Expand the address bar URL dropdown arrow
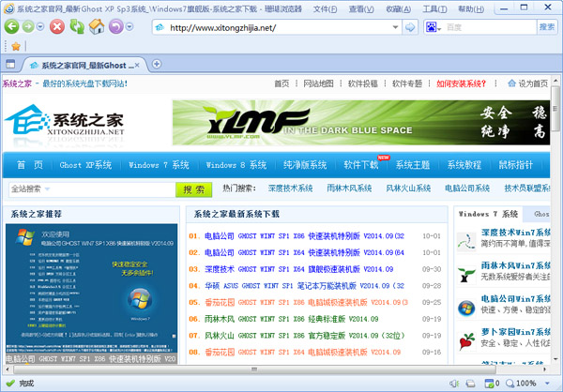Viewport: 563px width, 392px height. 395,27
